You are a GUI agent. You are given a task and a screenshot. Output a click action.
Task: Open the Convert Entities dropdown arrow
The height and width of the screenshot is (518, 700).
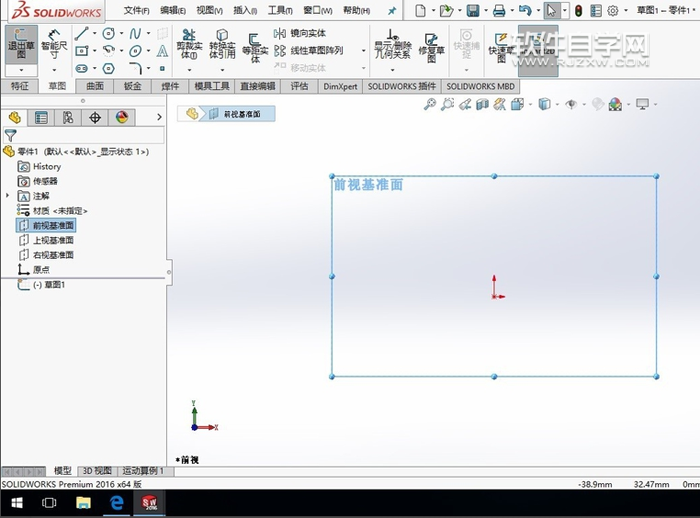pos(222,70)
